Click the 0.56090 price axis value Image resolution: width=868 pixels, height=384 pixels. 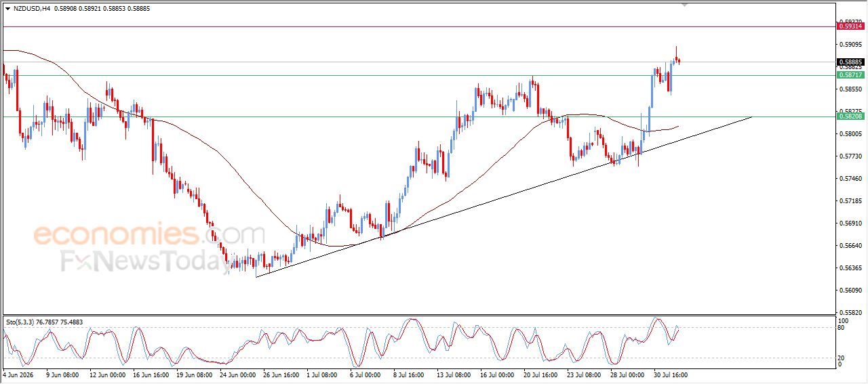tap(850, 291)
